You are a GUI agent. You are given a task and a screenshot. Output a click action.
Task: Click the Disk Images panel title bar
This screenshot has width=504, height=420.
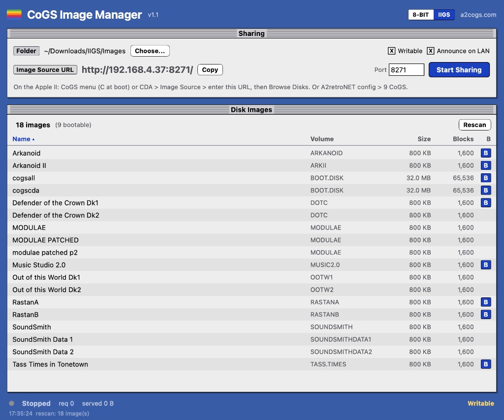point(252,110)
